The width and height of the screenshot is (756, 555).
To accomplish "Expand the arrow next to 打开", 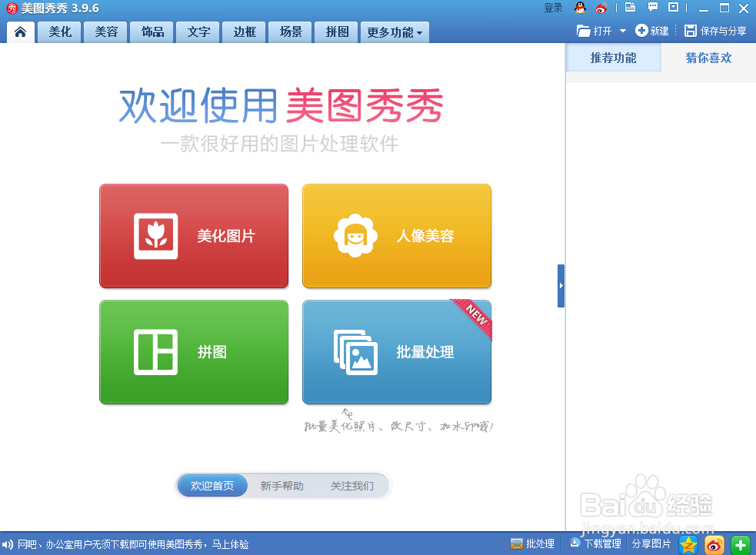I will point(622,31).
